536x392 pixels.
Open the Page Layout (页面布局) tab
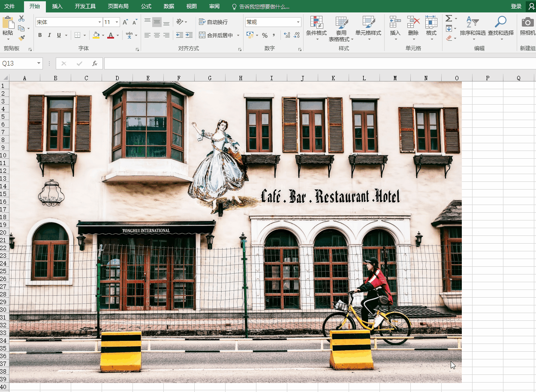click(118, 6)
